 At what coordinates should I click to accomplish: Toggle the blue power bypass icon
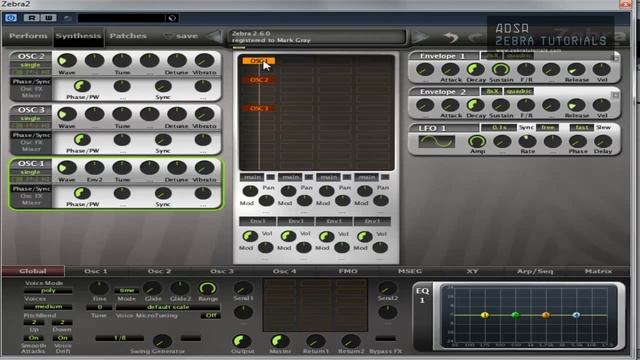[x=11, y=18]
